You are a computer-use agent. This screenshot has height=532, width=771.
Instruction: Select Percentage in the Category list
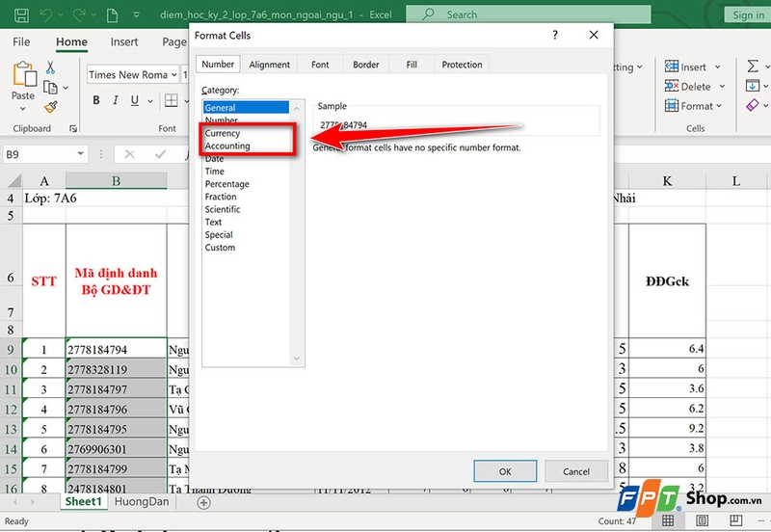(227, 184)
